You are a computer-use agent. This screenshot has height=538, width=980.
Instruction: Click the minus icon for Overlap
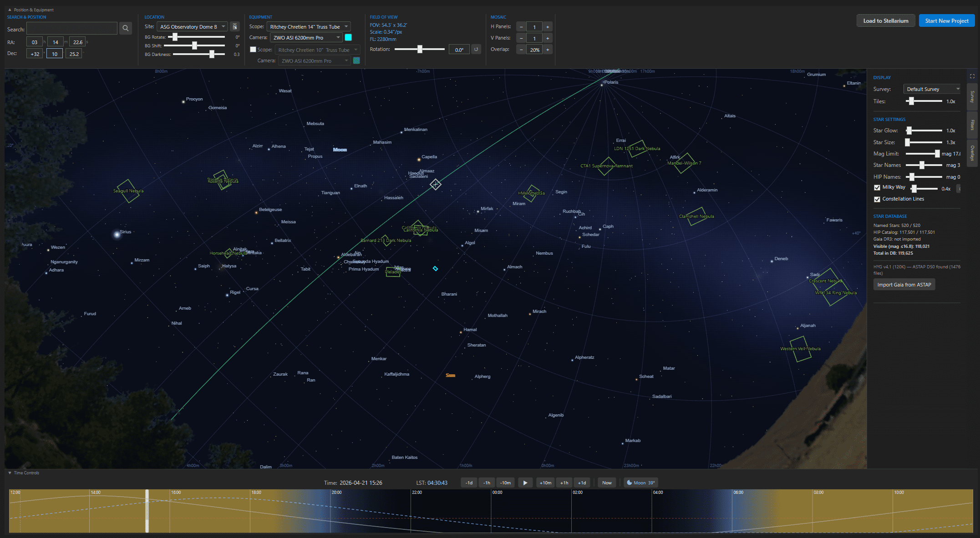(x=521, y=50)
